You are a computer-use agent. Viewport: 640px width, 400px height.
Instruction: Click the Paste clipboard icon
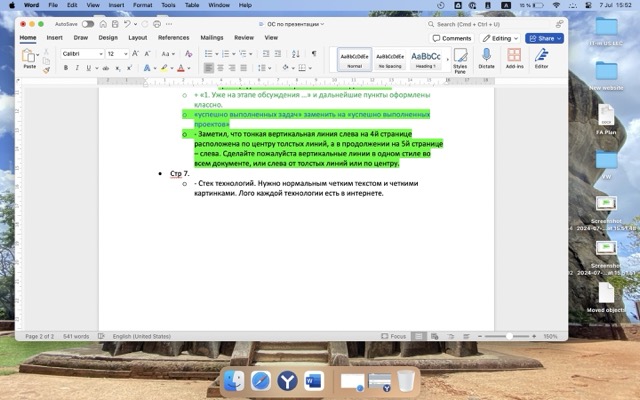click(29, 56)
